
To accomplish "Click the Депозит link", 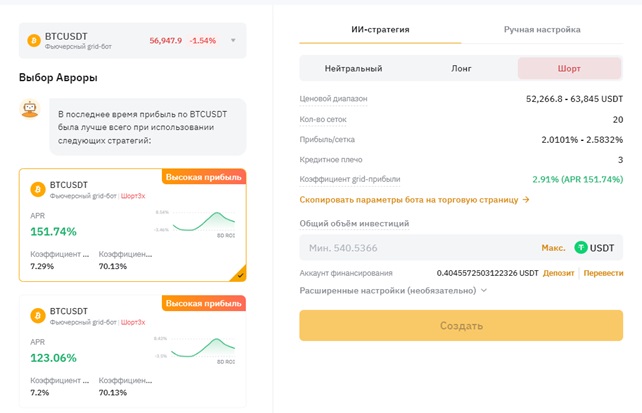I will coord(558,273).
